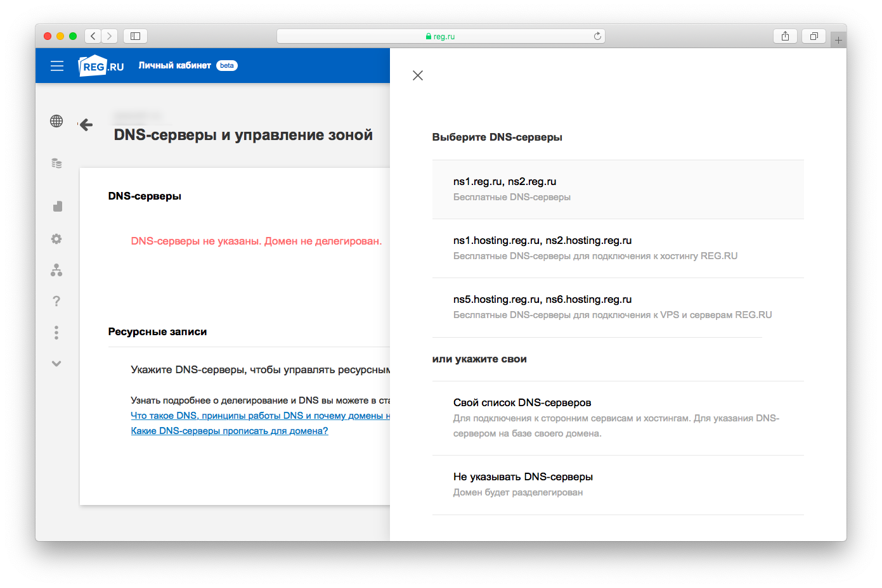This screenshot has width=882, height=588.
Task: Open the help question mark icon
Action: pyautogui.click(x=56, y=301)
